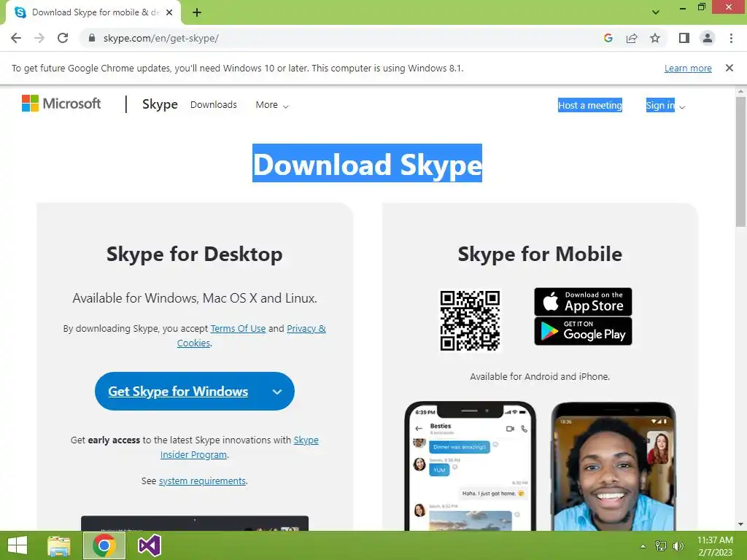
Task: Click Host a meeting
Action: pos(589,105)
